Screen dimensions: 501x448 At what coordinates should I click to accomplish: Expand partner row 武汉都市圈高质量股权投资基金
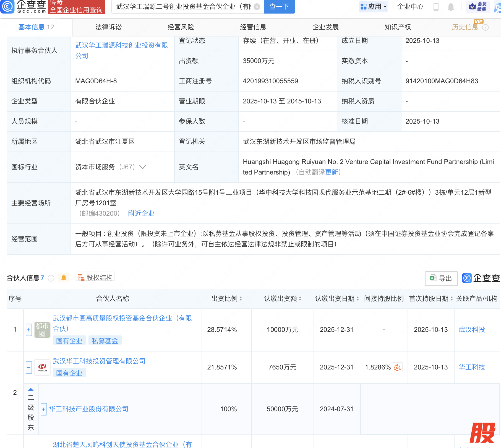point(29,330)
